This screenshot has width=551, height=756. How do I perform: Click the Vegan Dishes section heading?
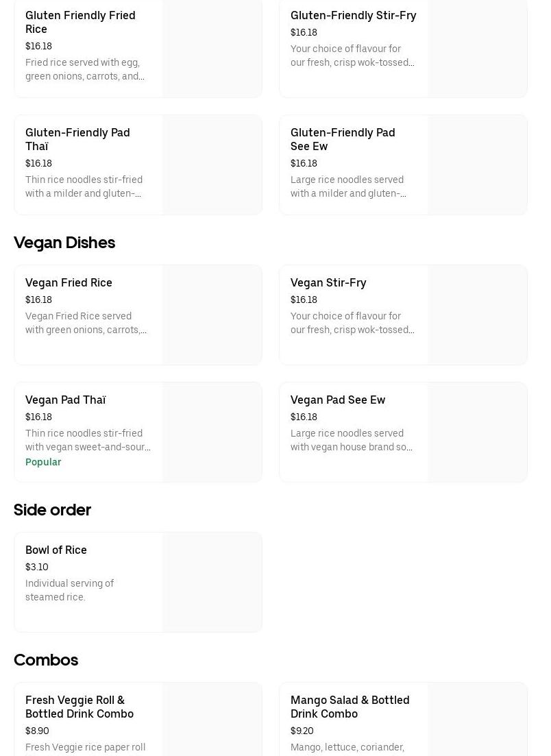click(64, 243)
